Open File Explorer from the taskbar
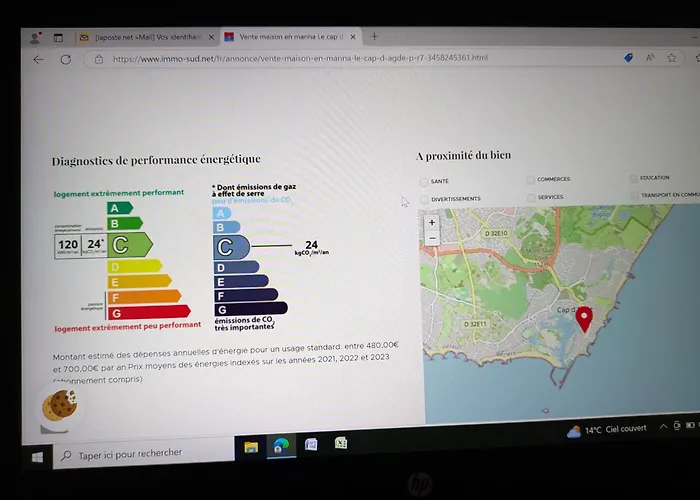Viewport: 700px width, 500px height. click(251, 446)
